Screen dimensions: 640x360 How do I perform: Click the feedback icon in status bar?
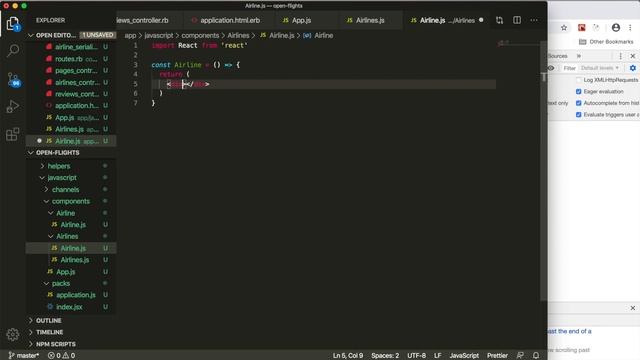tap(520, 356)
